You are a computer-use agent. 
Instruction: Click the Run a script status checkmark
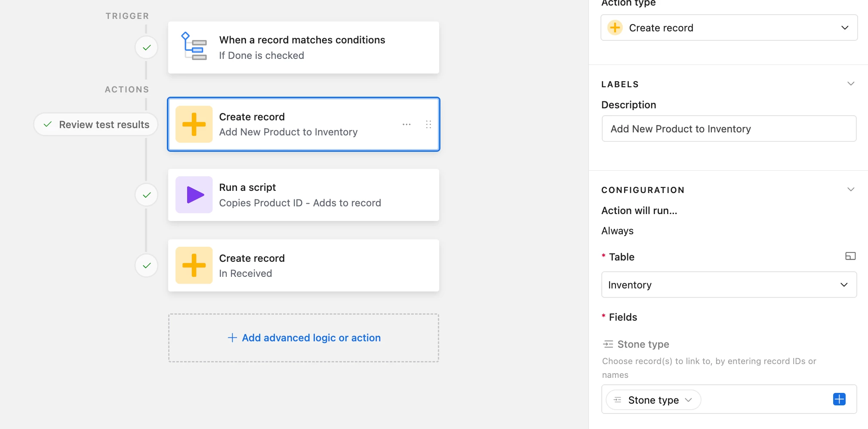[x=147, y=195]
